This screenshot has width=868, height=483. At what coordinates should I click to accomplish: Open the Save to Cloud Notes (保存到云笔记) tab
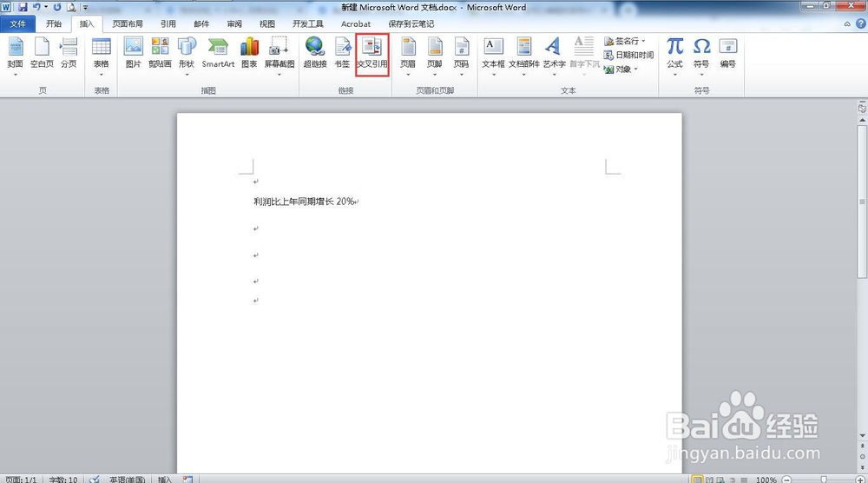click(411, 23)
